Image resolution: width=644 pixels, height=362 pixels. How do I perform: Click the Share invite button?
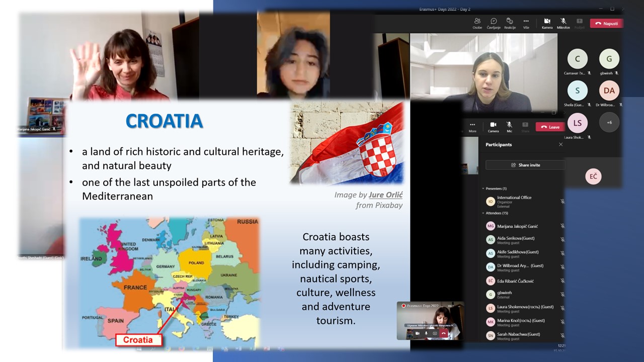click(x=525, y=165)
